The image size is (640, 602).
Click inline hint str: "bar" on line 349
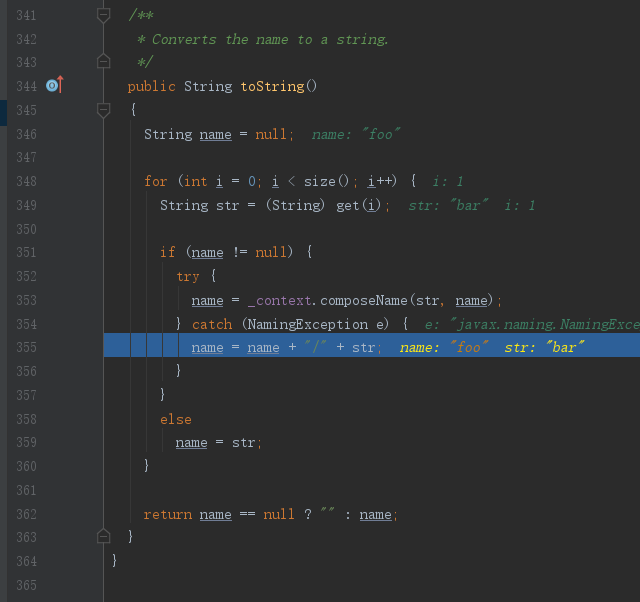pyautogui.click(x=448, y=205)
